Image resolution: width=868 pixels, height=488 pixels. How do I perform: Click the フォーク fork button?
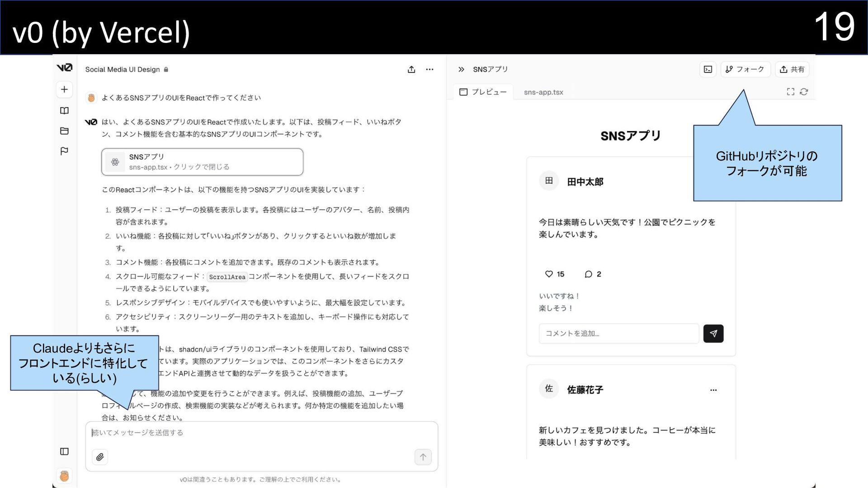(745, 70)
